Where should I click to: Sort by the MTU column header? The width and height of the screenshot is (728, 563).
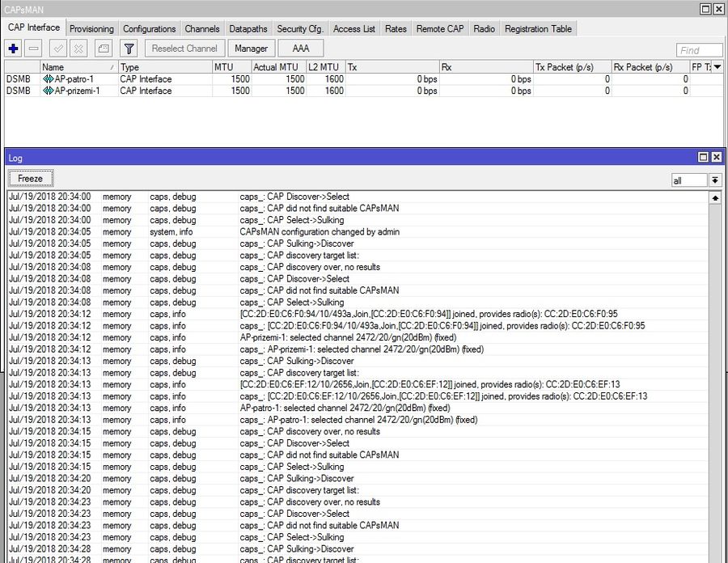[231, 67]
